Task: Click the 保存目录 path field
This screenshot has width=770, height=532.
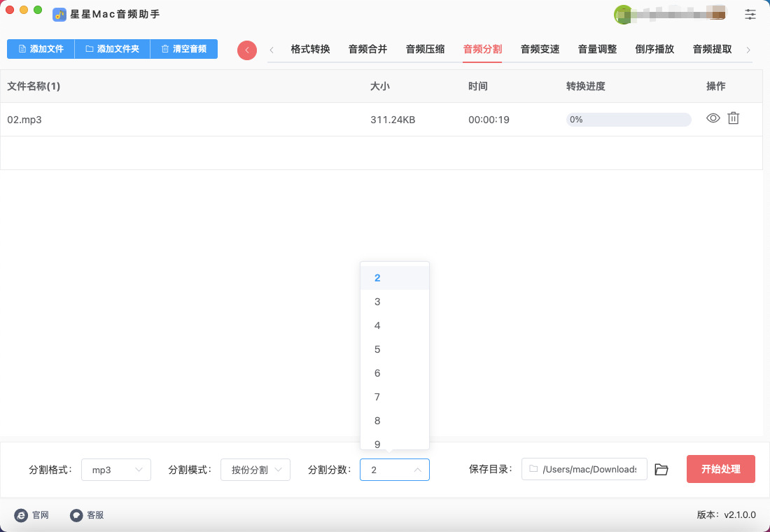Action: tap(584, 469)
